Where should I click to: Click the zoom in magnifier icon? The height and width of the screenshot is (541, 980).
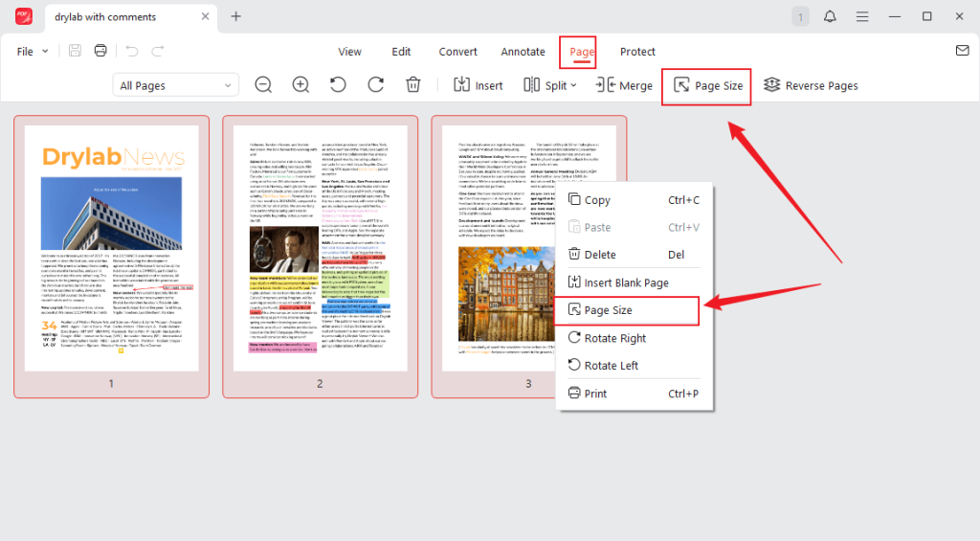pos(301,84)
